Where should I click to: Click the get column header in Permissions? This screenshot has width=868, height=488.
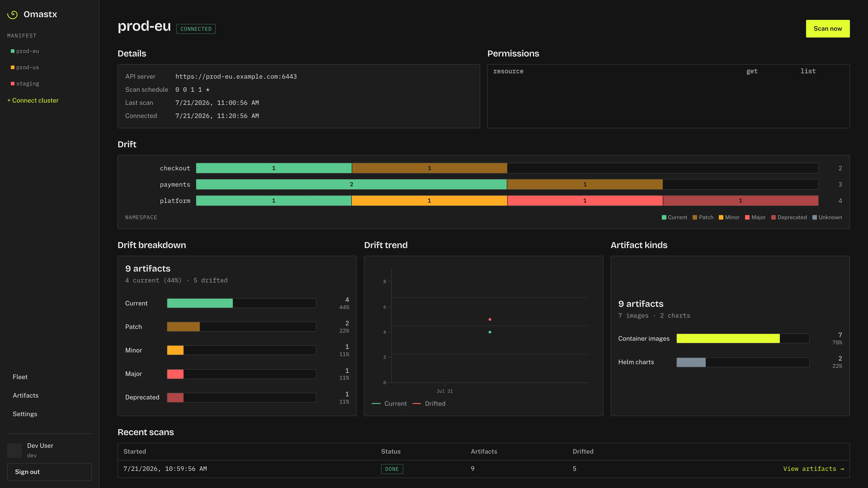(752, 71)
